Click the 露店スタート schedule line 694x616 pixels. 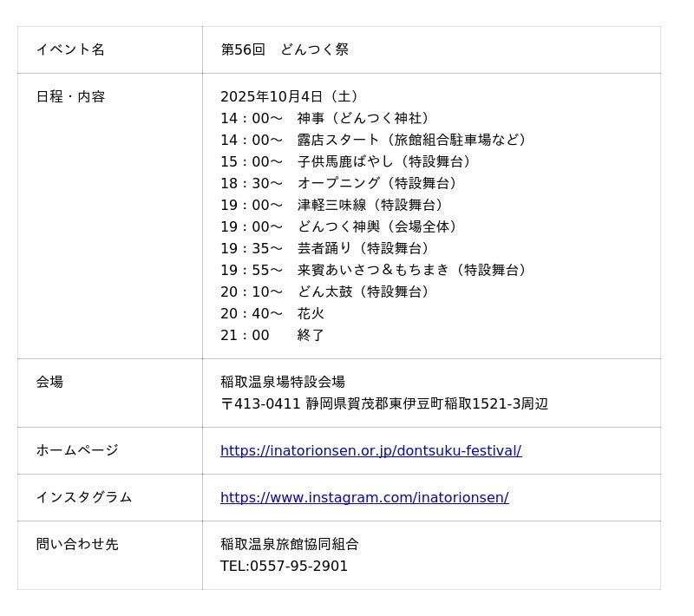click(x=376, y=140)
